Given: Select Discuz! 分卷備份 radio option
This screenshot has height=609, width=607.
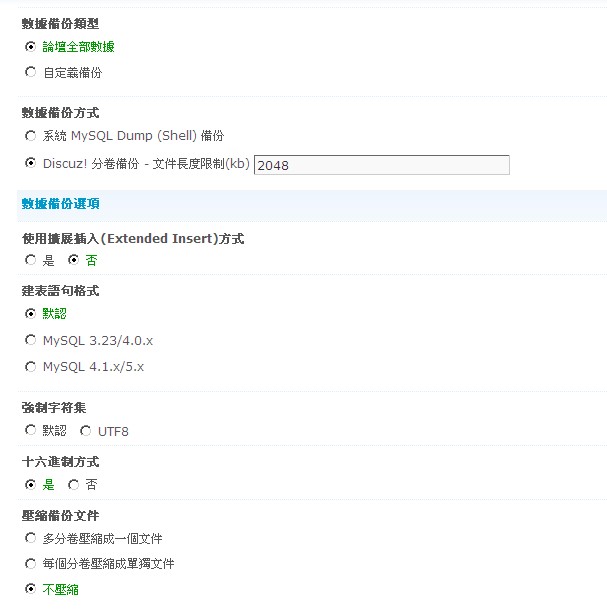Looking at the screenshot, I should tap(30, 163).
